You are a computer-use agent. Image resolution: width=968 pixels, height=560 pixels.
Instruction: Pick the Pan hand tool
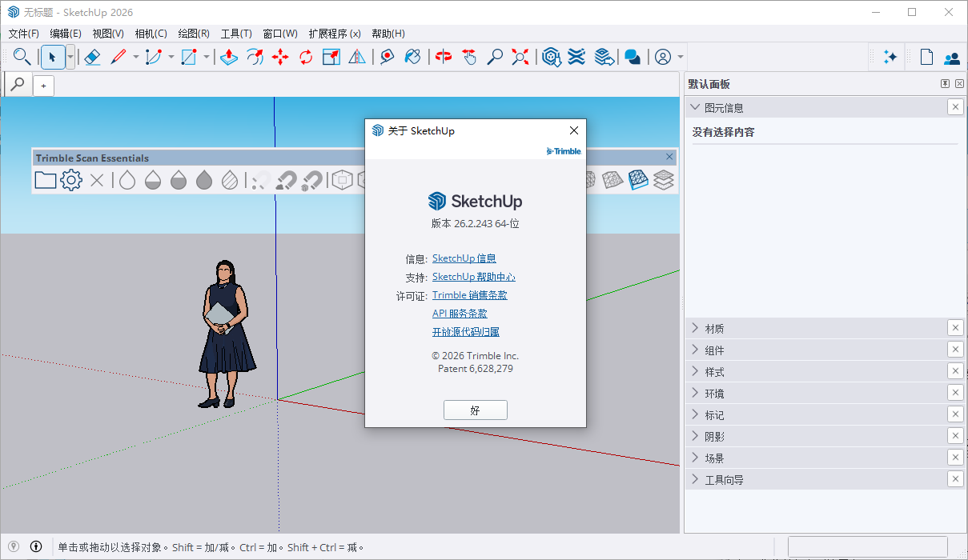click(469, 57)
